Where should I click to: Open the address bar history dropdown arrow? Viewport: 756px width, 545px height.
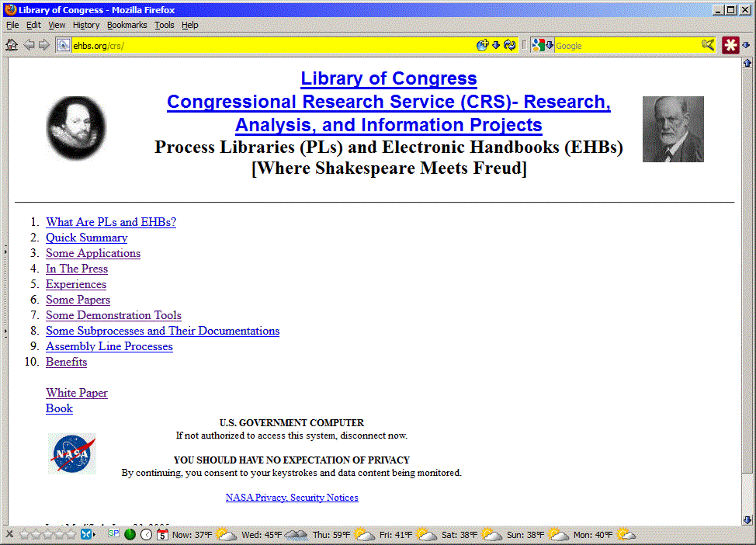point(496,45)
